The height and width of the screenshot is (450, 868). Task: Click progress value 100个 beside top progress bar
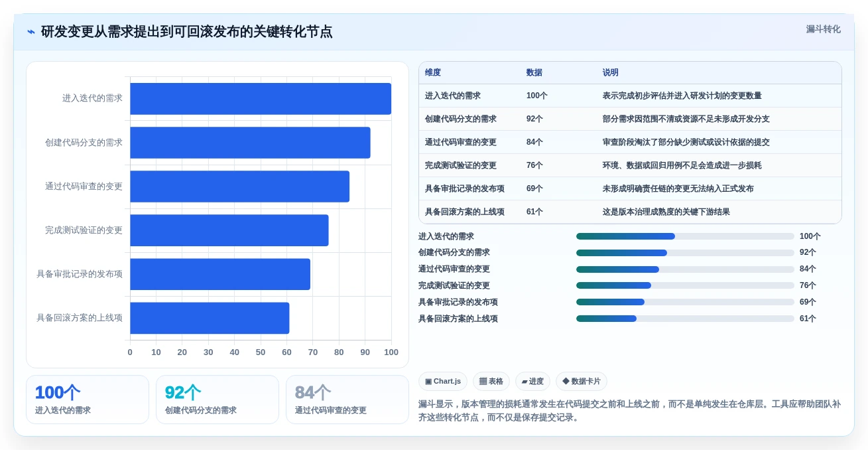coord(810,236)
